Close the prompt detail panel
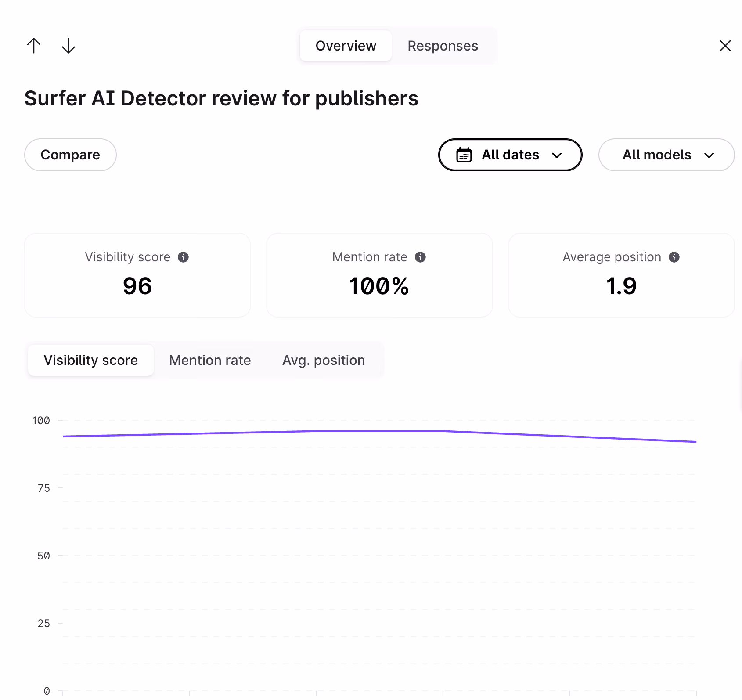742x700 pixels. [x=725, y=46]
